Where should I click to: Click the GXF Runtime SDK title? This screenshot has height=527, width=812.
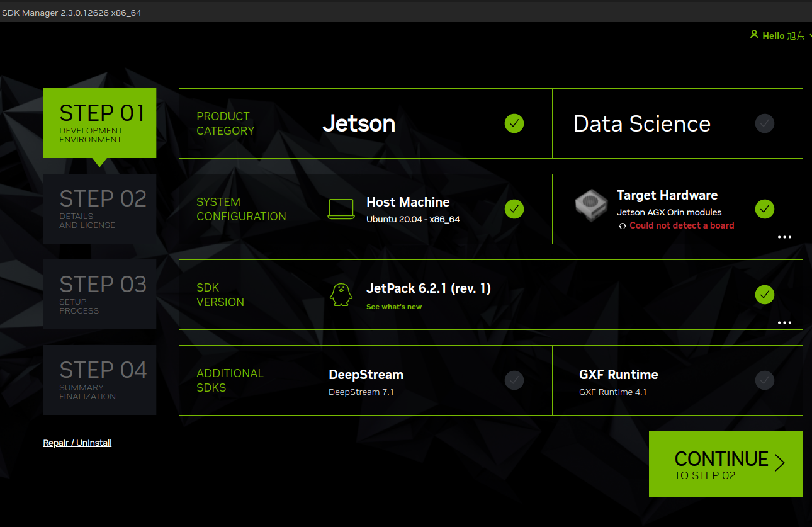pyautogui.click(x=618, y=375)
